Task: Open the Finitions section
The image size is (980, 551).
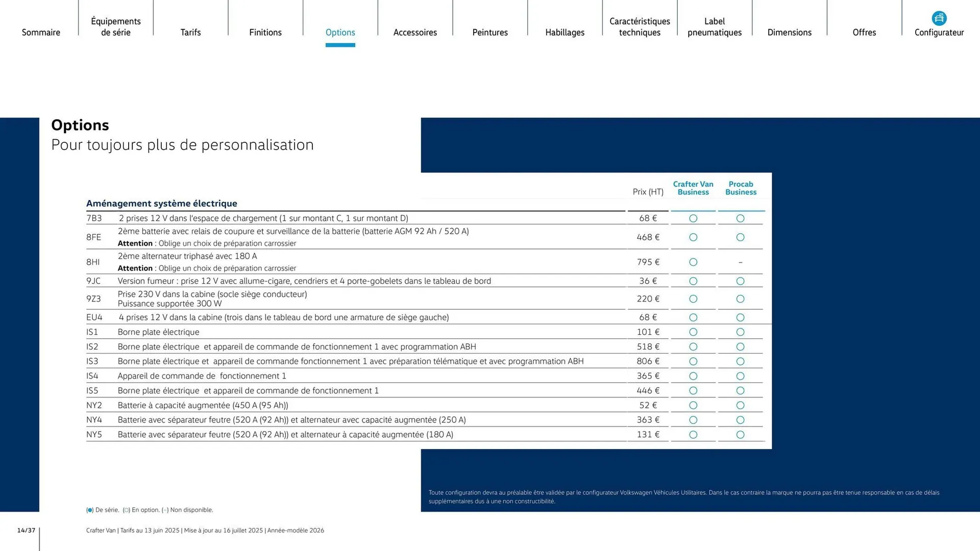Action: click(265, 32)
